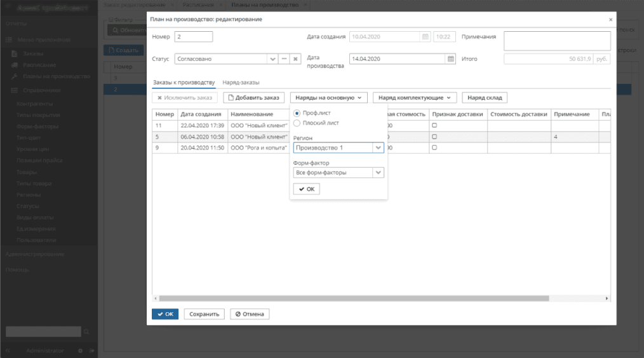The height and width of the screenshot is (358, 644).
Task: Select the Проф.лист radio button
Action: pos(297,113)
